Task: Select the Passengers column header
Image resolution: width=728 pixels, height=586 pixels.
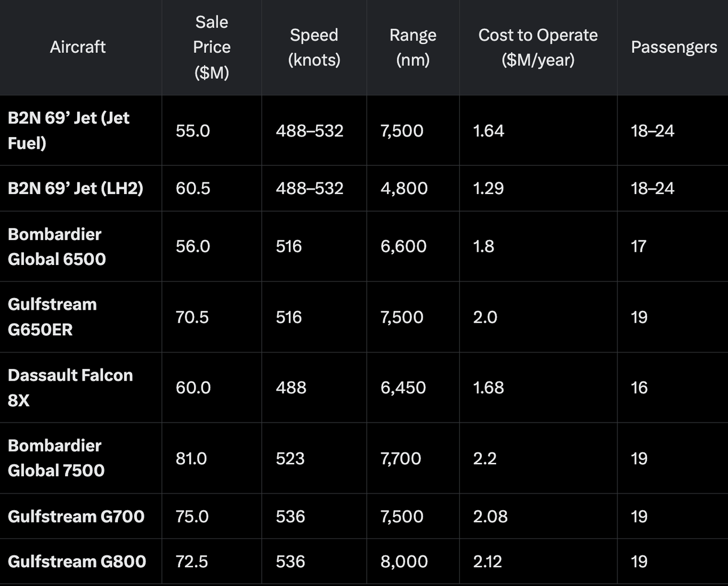Action: [x=674, y=47]
